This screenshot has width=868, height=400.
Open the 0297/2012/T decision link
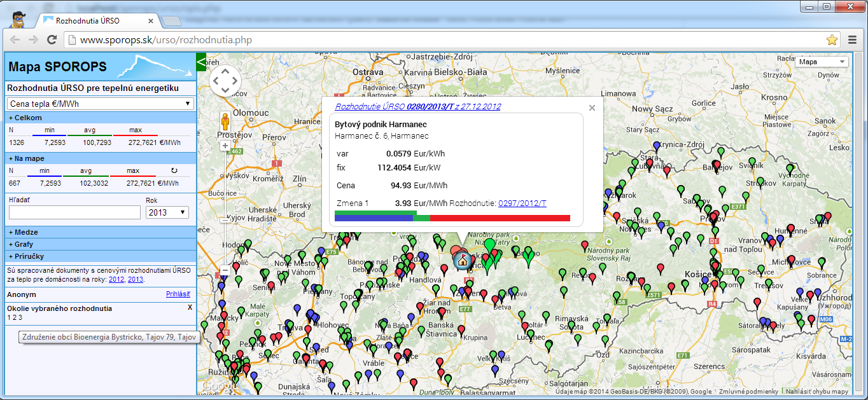[x=522, y=203]
